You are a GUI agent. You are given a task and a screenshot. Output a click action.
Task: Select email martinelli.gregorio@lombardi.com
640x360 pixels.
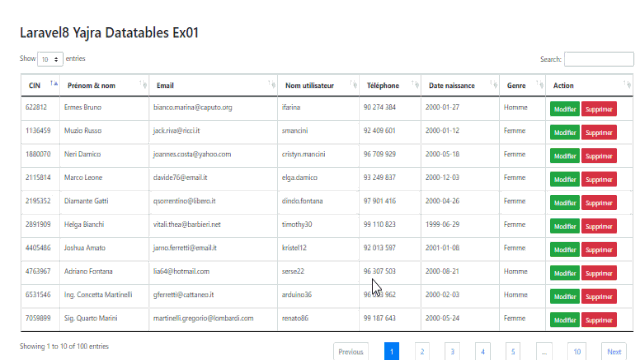click(x=203, y=318)
